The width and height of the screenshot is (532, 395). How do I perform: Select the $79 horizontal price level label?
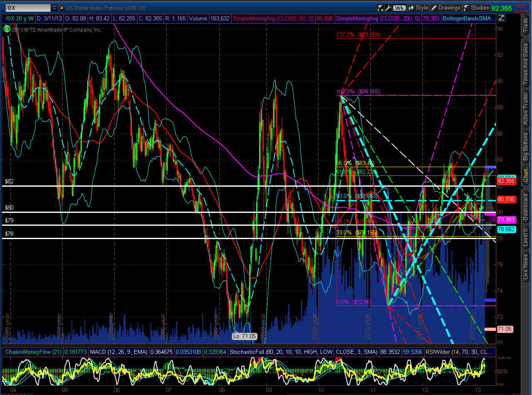[10, 220]
